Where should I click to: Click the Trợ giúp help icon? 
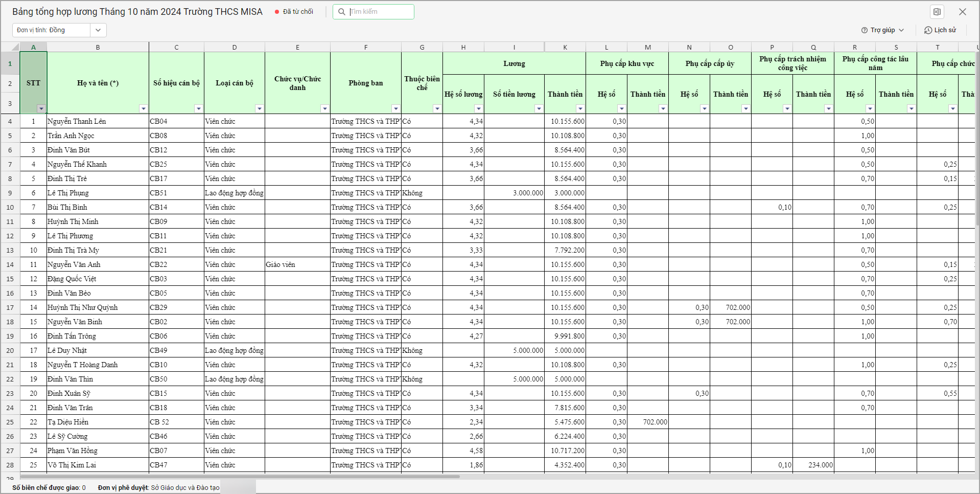[865, 30]
